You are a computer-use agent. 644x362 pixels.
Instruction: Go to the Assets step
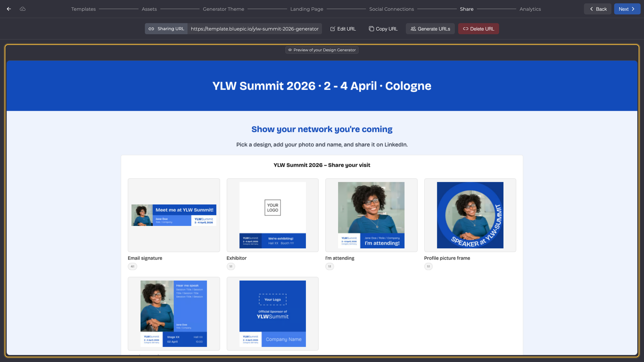[x=149, y=9]
